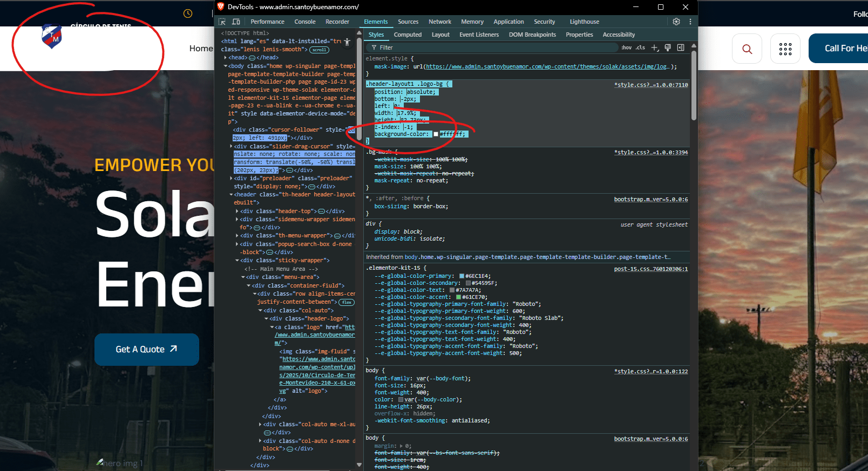This screenshot has height=471, width=868.
Task: Toggle the :hov element state panel
Action: click(x=626, y=47)
